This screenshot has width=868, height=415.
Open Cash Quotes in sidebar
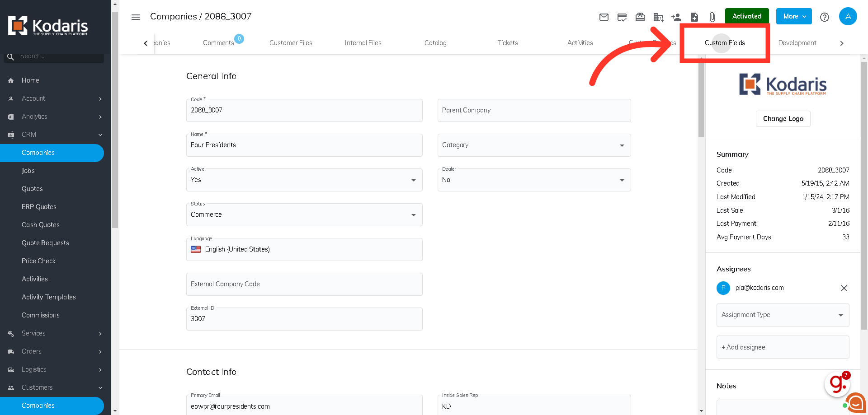pos(40,225)
